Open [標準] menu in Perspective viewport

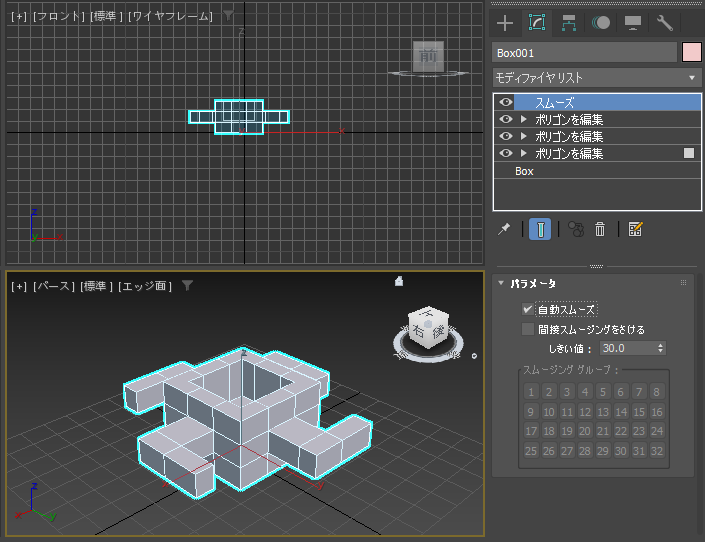[x=96, y=286]
